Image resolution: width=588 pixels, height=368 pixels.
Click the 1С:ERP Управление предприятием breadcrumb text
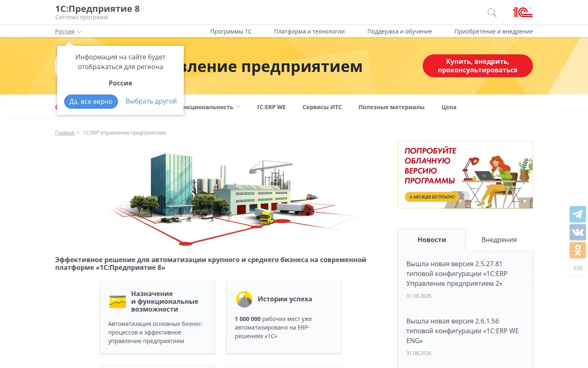[125, 133]
